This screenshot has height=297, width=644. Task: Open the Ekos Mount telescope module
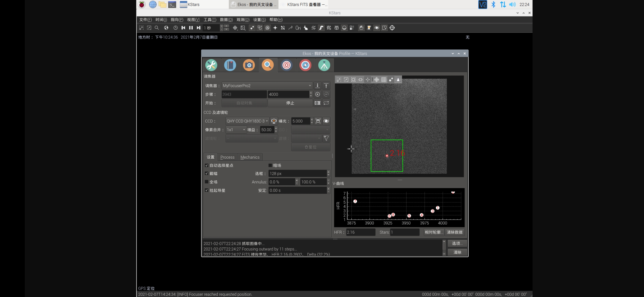click(324, 65)
